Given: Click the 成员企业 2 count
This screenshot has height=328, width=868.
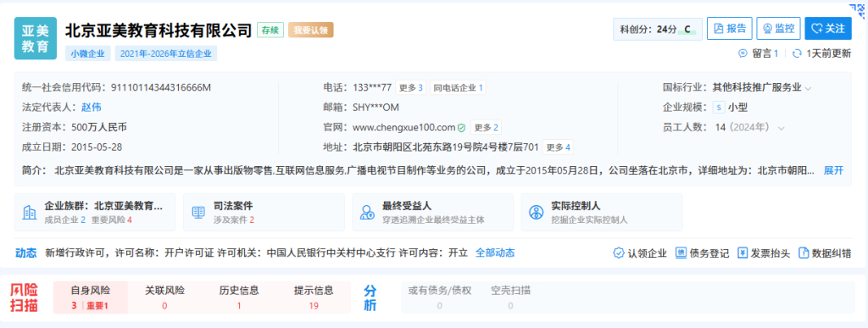Looking at the screenshot, I should 64,220.
